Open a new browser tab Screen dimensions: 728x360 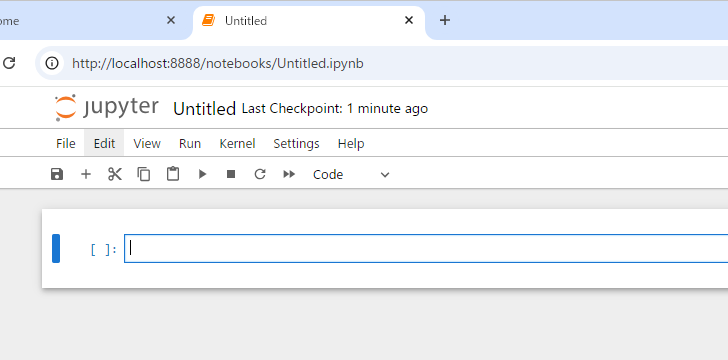pyautogui.click(x=445, y=20)
